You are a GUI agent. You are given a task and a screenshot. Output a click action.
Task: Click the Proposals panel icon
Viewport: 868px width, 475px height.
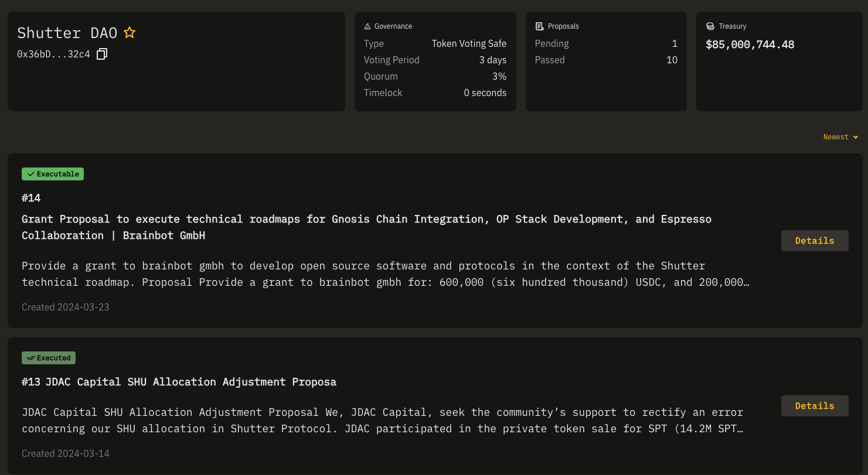(x=539, y=26)
